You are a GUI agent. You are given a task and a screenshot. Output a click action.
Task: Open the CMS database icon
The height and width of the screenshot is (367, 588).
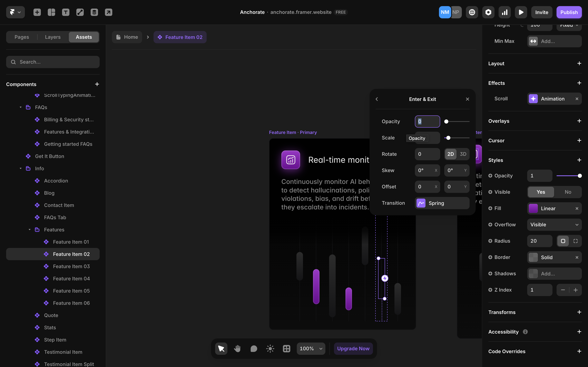point(94,12)
